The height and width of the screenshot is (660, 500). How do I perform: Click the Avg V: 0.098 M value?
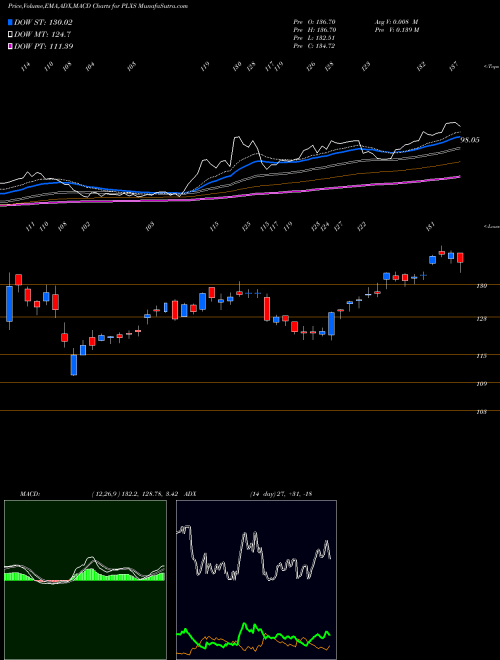(396, 22)
